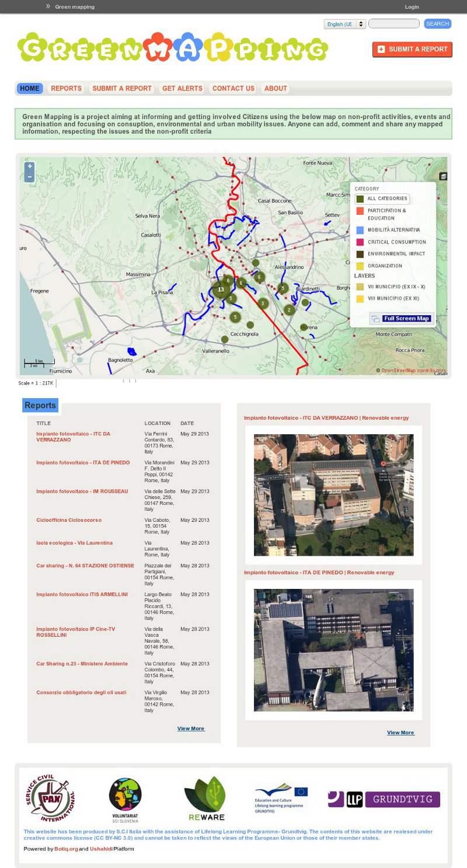This screenshot has width=467, height=868.
Task: Click the cluster marker labeled 3
Action: (263, 303)
